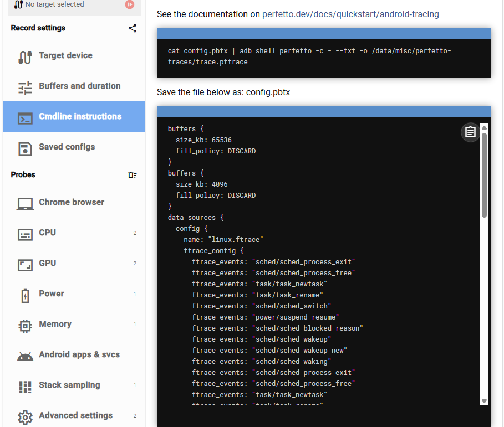Go to Power probes settings
Screen dimensions: 504x427
click(x=52, y=294)
